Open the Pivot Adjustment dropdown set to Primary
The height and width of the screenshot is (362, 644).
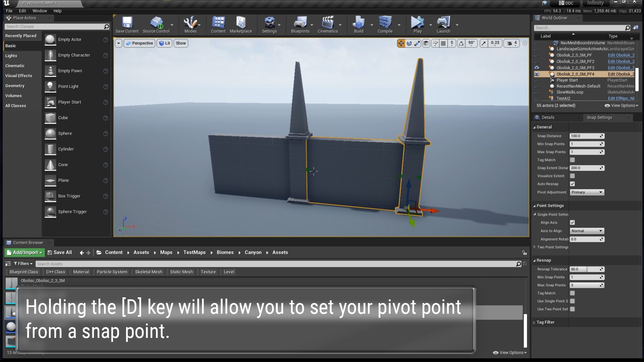587,192
